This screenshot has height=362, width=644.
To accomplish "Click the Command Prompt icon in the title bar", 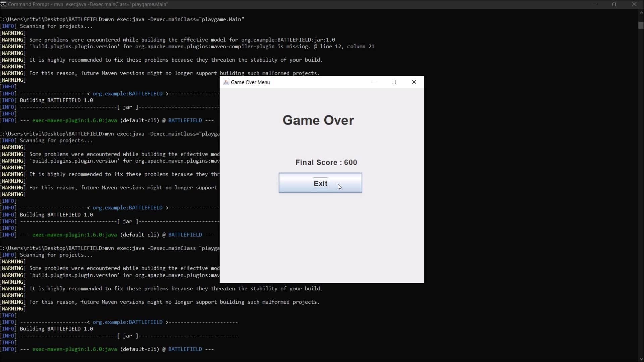I will click(4, 4).
